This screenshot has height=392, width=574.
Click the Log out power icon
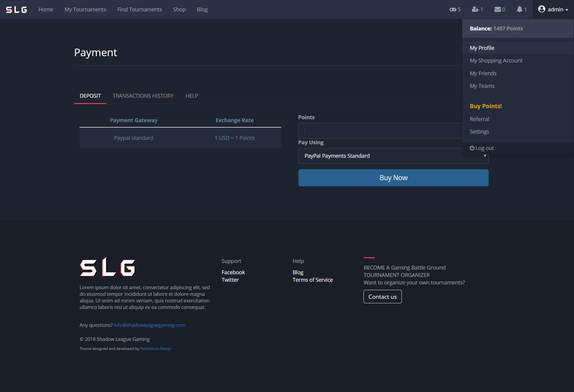pyautogui.click(x=472, y=148)
